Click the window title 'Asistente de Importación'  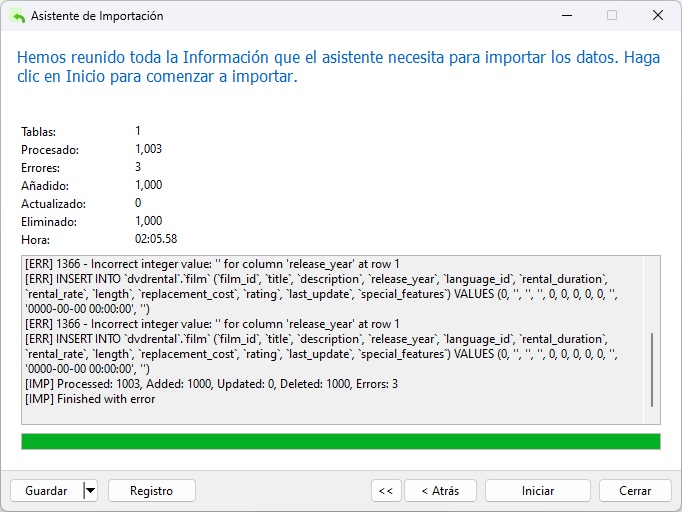pos(97,16)
